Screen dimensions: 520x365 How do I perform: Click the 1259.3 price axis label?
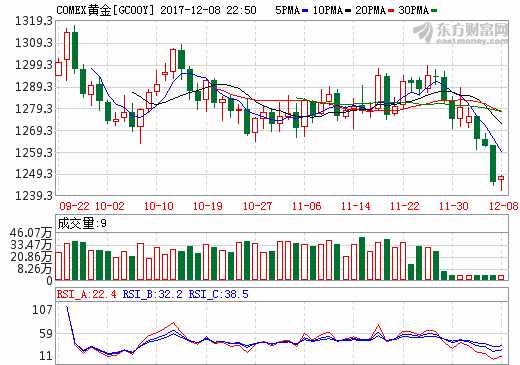34,152
